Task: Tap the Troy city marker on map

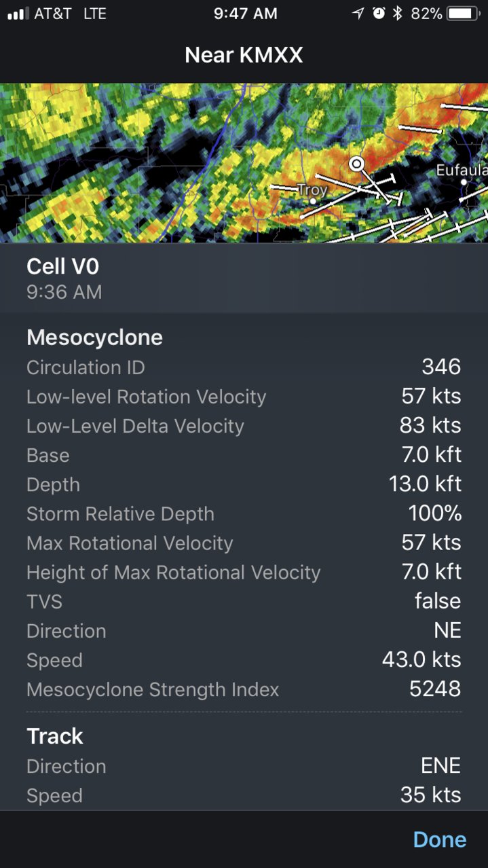Action: coord(312,201)
